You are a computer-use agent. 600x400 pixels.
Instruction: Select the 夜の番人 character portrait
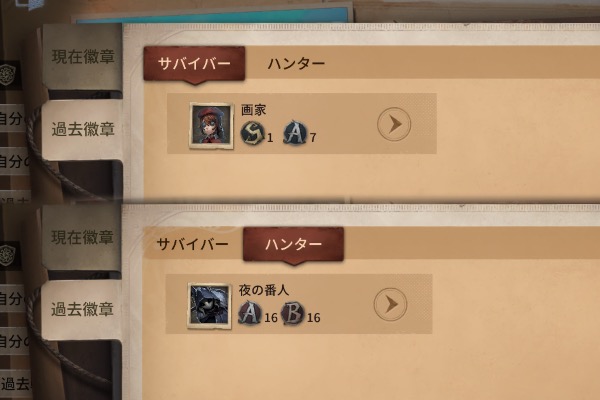209,306
